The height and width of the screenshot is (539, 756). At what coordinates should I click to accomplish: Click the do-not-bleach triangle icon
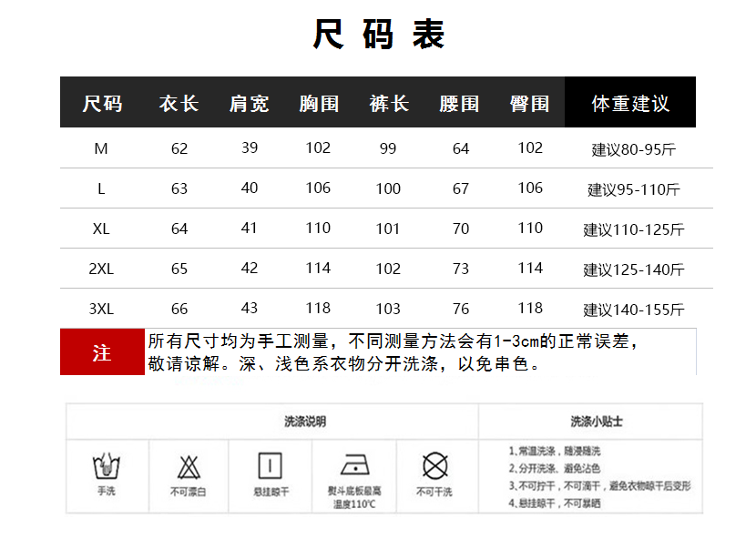point(189,467)
